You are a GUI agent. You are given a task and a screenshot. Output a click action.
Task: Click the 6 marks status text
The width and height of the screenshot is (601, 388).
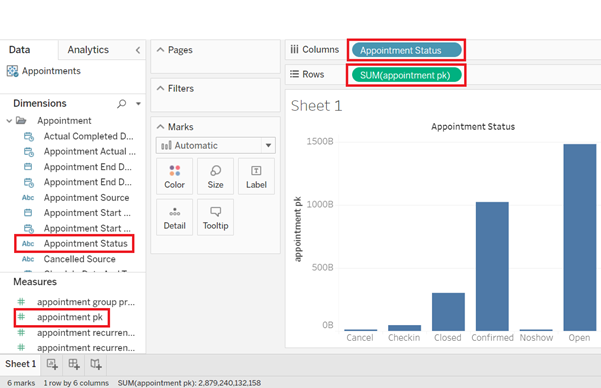tap(21, 383)
